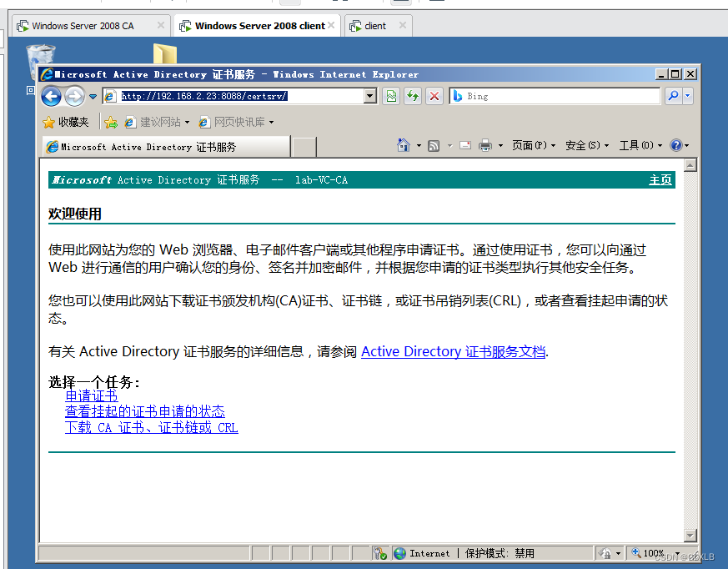Expand 网页快讯库 dropdown arrow
This screenshot has height=569, width=728.
272,123
